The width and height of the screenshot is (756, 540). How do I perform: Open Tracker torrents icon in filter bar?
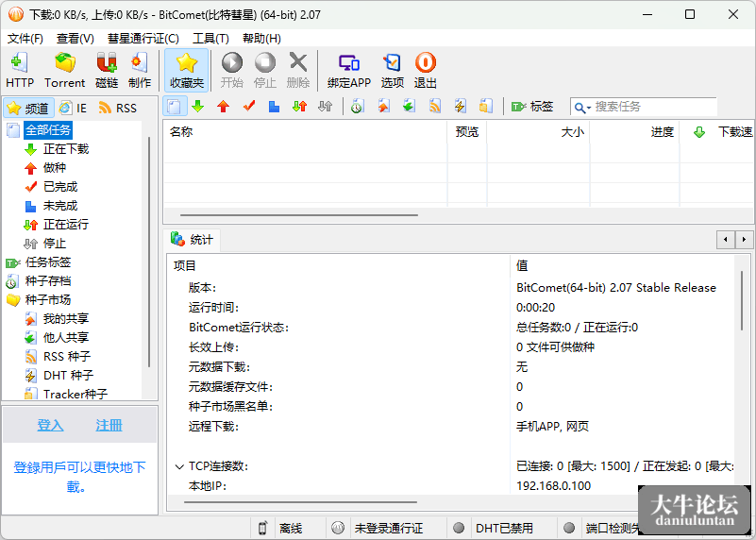[485, 106]
